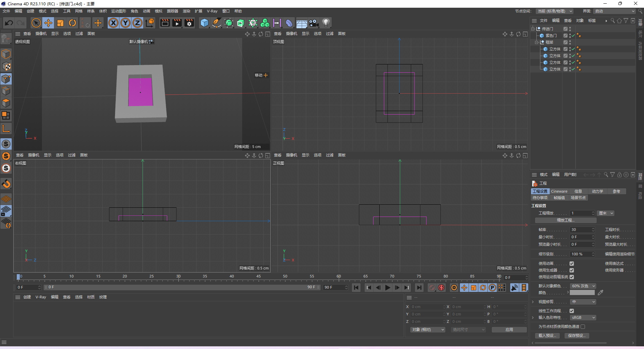Click the 保存预设 button

577,336
